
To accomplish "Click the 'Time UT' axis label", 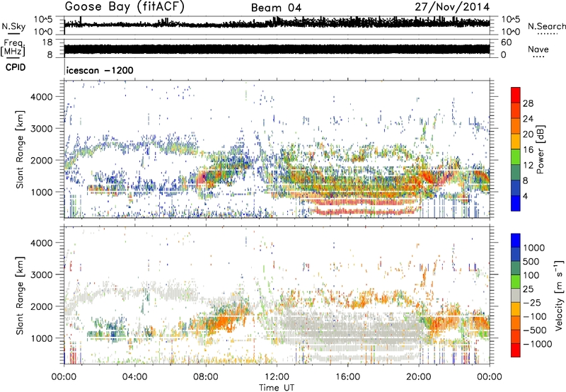I will [277, 388].
